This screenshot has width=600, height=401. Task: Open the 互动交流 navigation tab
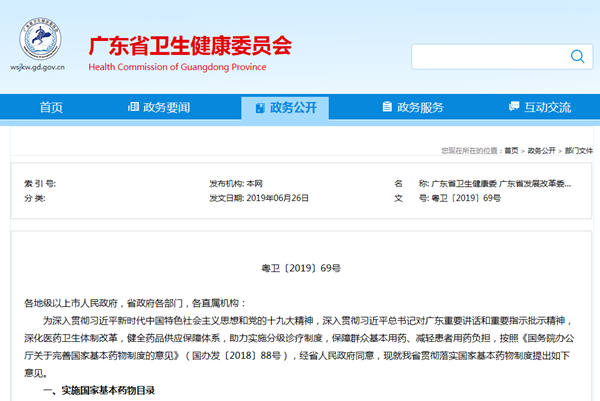[x=540, y=108]
